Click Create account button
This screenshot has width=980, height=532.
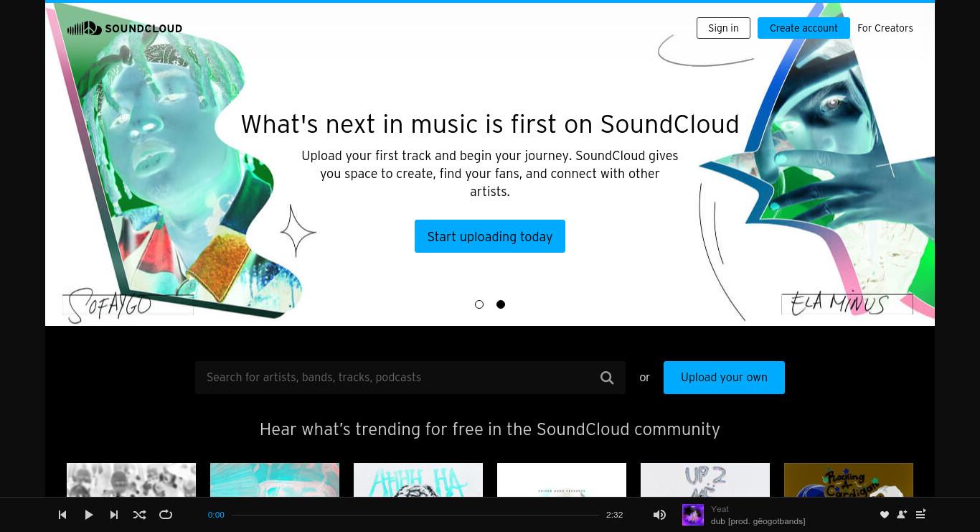click(x=804, y=28)
